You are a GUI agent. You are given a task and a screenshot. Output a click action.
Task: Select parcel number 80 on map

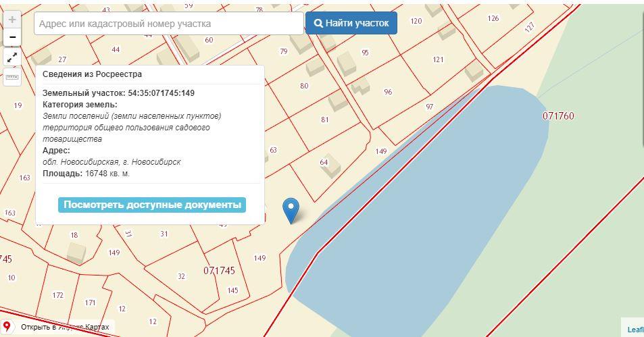(304, 86)
